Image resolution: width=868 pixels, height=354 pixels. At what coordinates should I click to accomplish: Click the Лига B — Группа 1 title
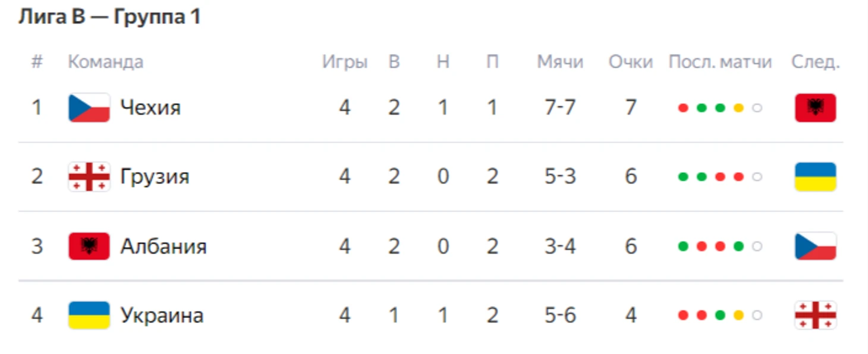pos(109,17)
